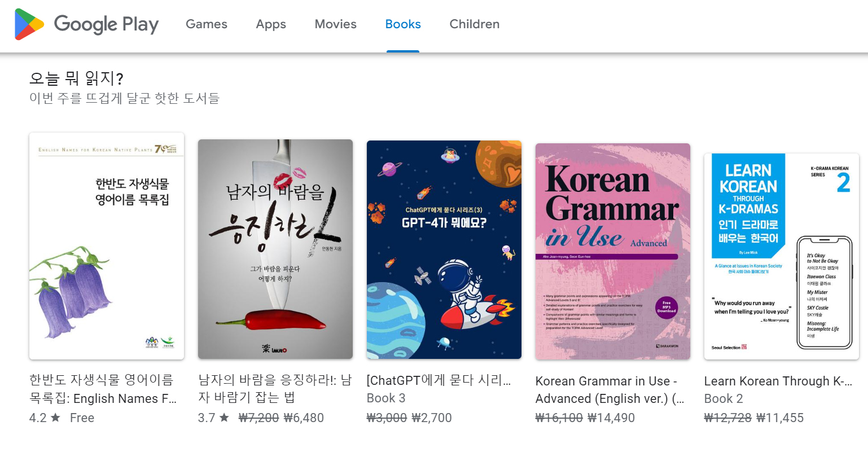The image size is (868, 452).
Task: Click the 남자의 바람을 응징하라! title link
Action: tap(275, 389)
